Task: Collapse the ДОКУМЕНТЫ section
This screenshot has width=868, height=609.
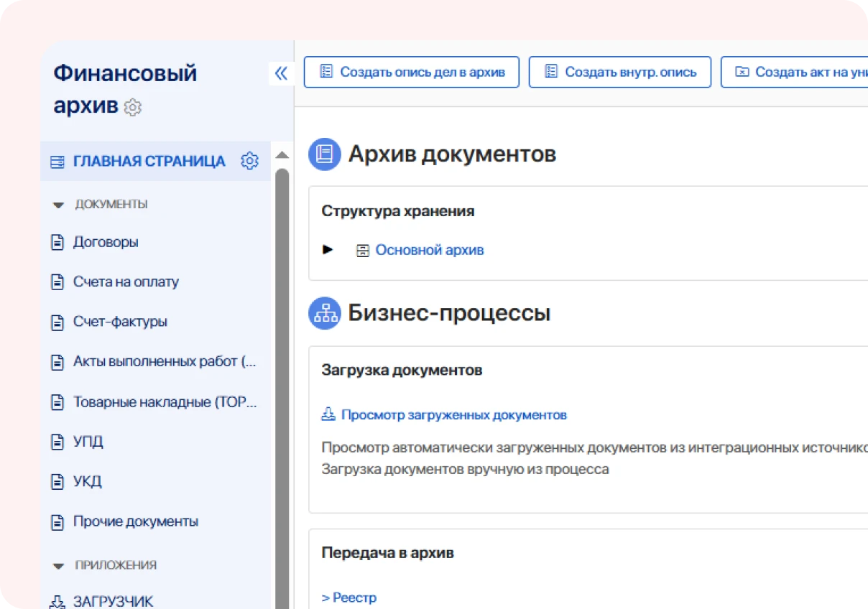Action: tap(58, 205)
